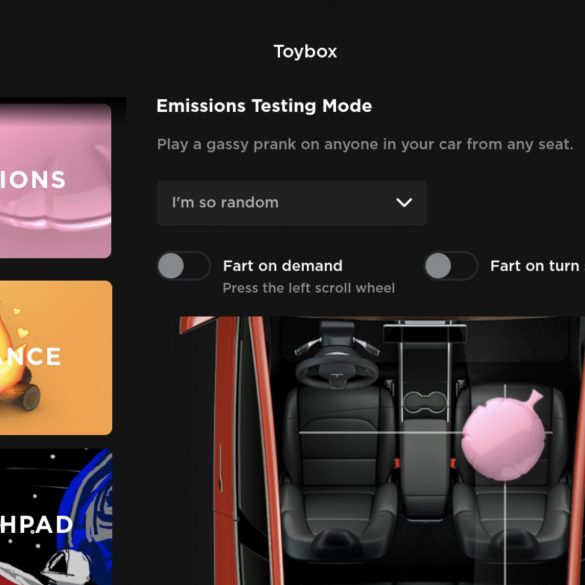Click the Toybox title header
The image size is (585, 585).
(305, 51)
